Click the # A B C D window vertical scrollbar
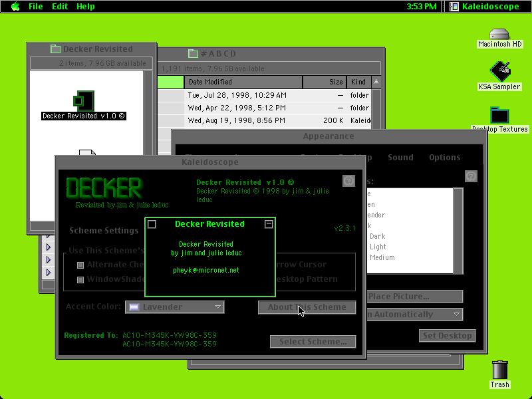 376,108
